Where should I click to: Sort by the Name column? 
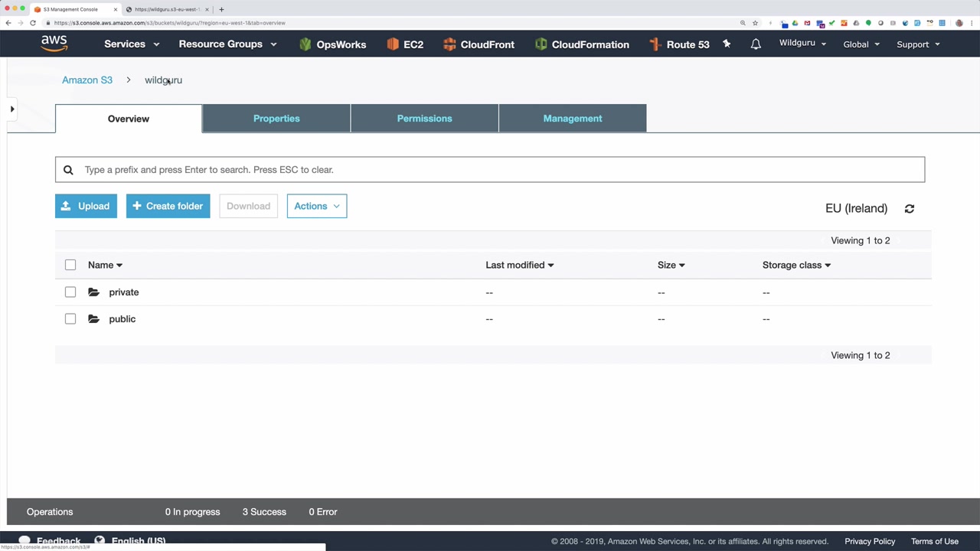pos(105,265)
